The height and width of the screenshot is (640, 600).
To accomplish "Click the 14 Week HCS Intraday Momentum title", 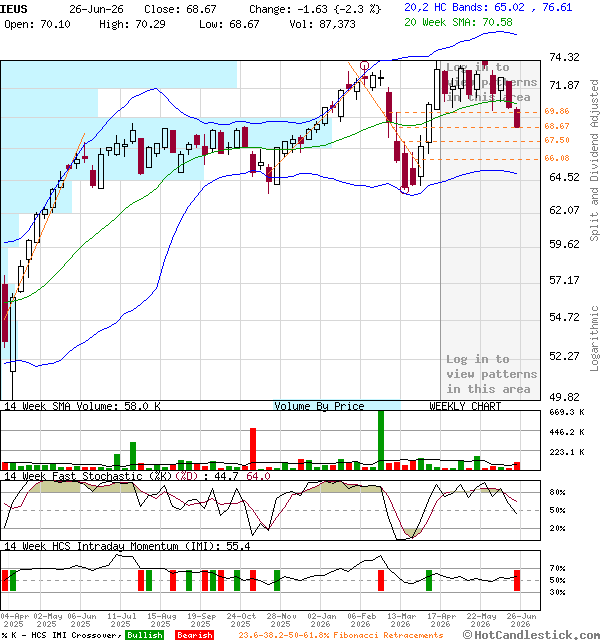I will [127, 546].
